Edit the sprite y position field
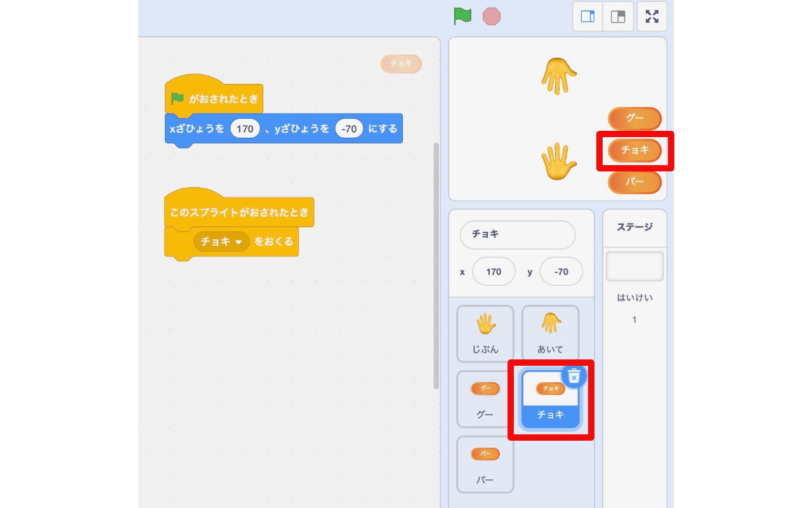Image resolution: width=812 pixels, height=508 pixels. click(561, 272)
